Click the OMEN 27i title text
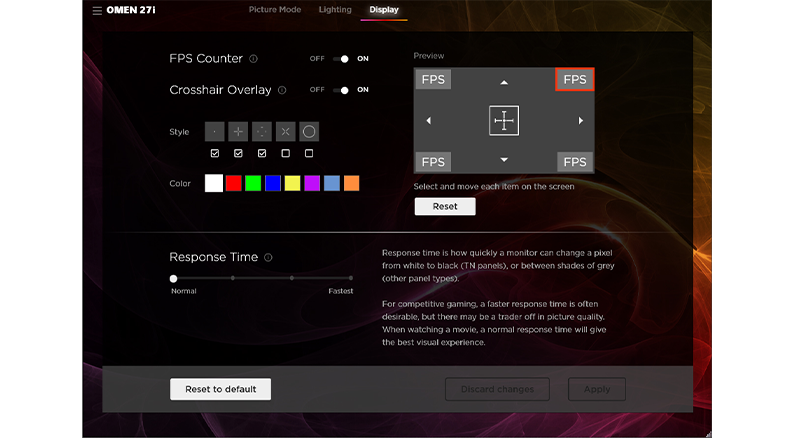This screenshot has height=438, width=795. pyautogui.click(x=131, y=10)
